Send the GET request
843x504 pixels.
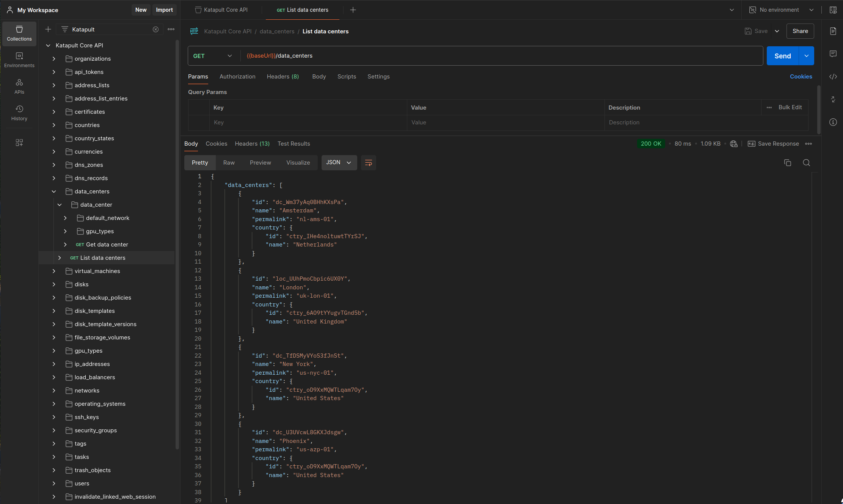coord(783,56)
